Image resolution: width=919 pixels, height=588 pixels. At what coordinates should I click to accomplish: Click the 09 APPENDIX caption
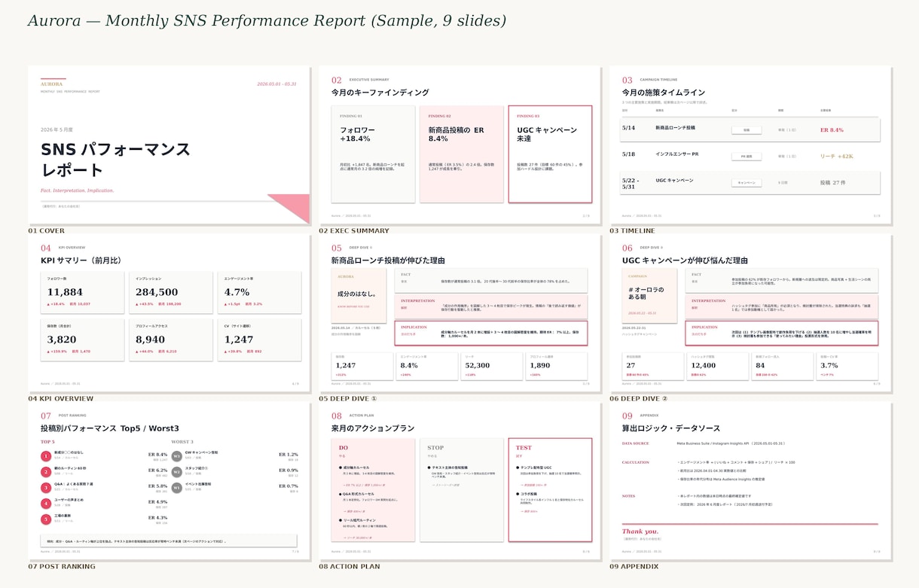click(634, 566)
